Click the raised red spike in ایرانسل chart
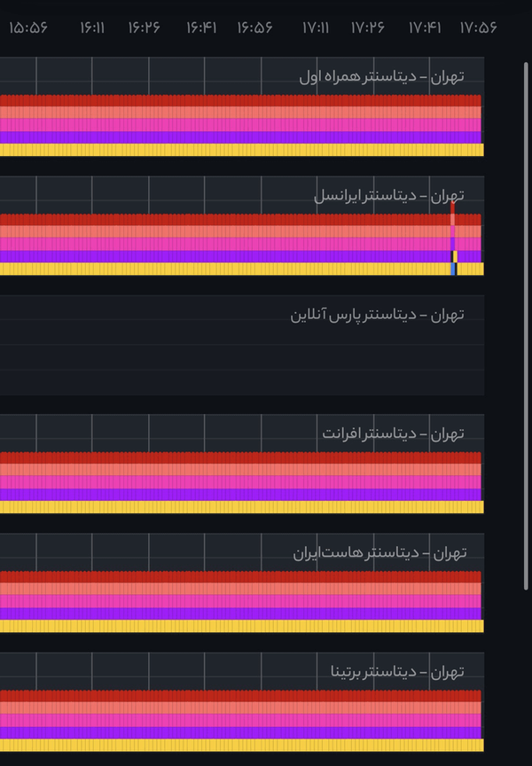Image resolution: width=532 pixels, height=766 pixels. point(453,208)
